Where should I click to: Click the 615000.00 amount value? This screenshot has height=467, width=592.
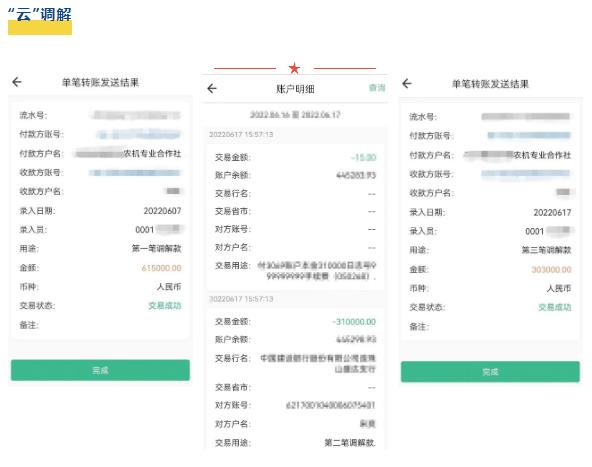pyautogui.click(x=161, y=268)
